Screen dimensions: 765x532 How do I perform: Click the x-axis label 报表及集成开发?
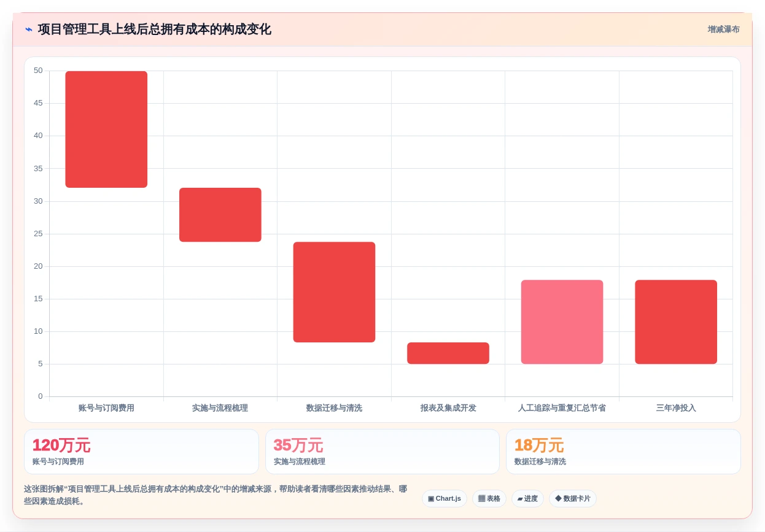(448, 408)
